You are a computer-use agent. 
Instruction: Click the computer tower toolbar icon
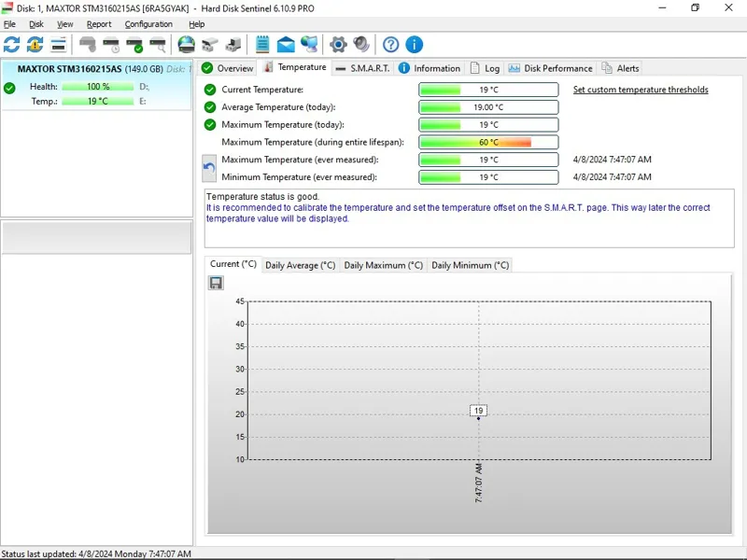[233, 45]
